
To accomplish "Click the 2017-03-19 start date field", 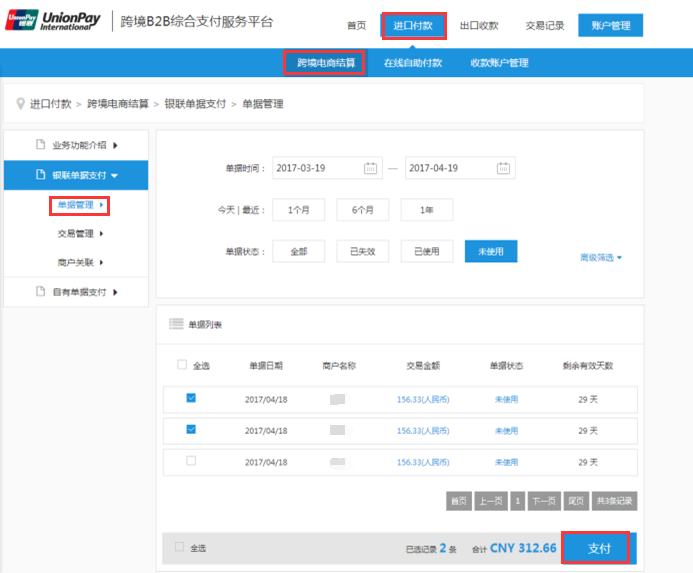I will pos(315,168).
